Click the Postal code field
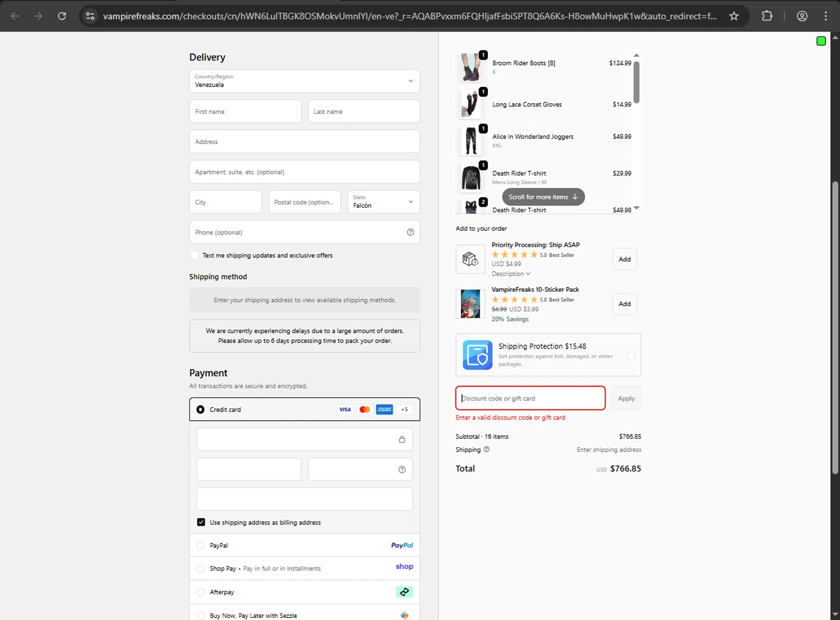This screenshot has width=840, height=620. 305,202
